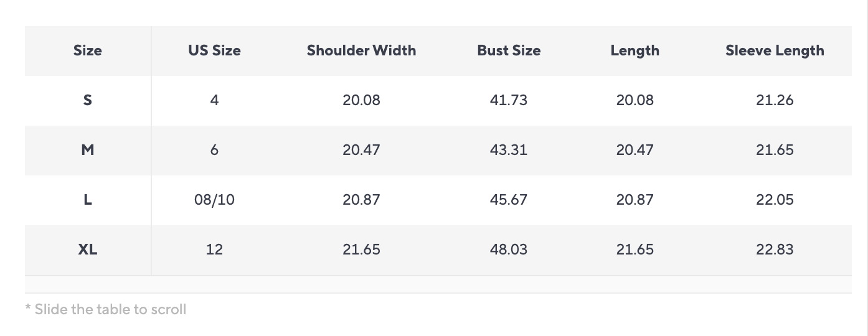Select the Shoulder Width column header

[x=361, y=50]
